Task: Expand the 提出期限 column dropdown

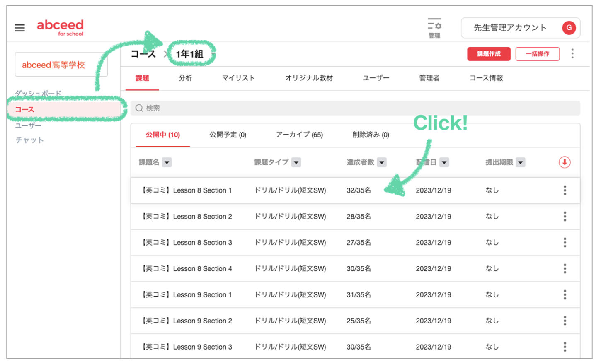Action: coord(521,162)
